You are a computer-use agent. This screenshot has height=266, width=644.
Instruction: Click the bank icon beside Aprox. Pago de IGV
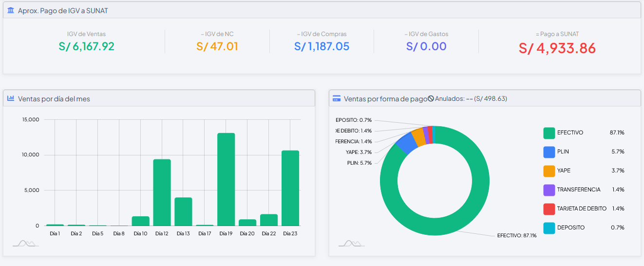coord(11,10)
